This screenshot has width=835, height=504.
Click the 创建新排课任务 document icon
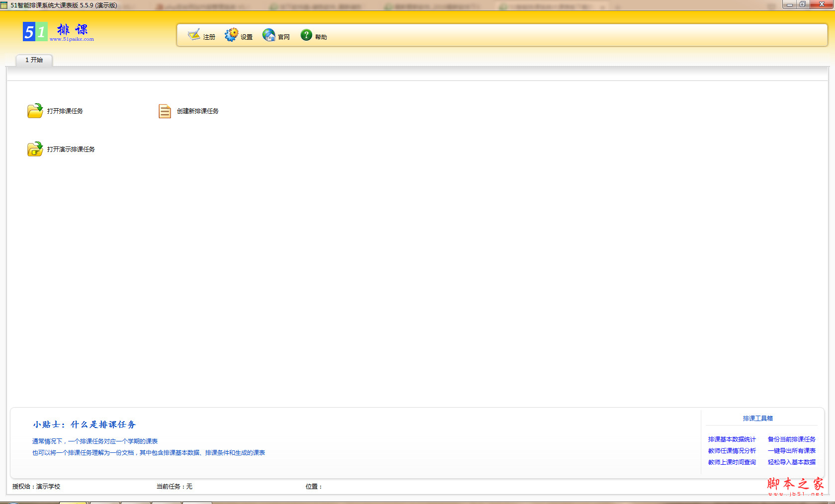click(165, 111)
